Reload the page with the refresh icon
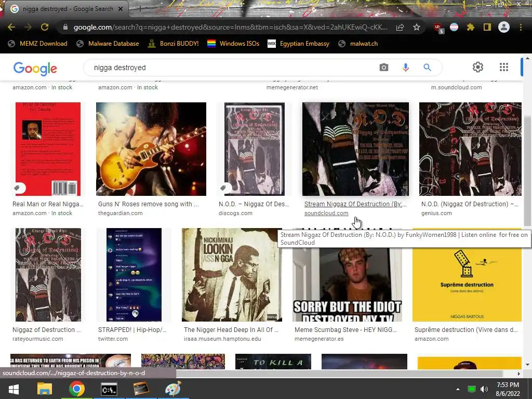The height and width of the screenshot is (399, 532). [45, 27]
